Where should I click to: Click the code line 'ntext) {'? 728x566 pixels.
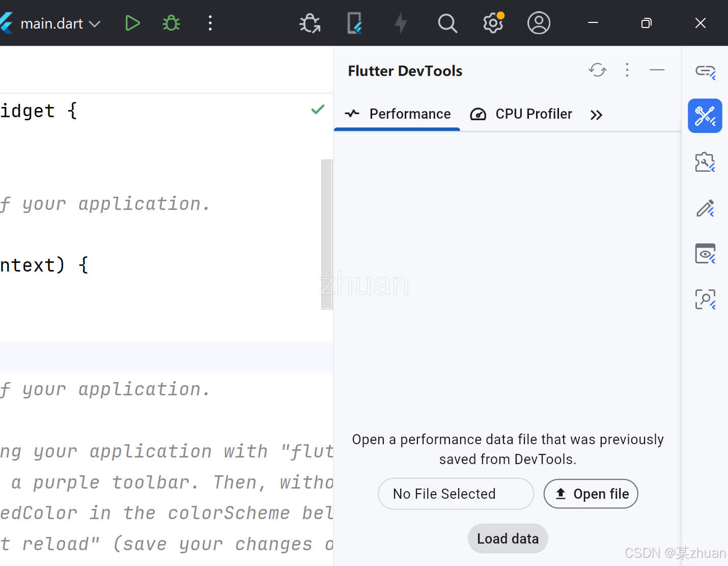tap(44, 265)
